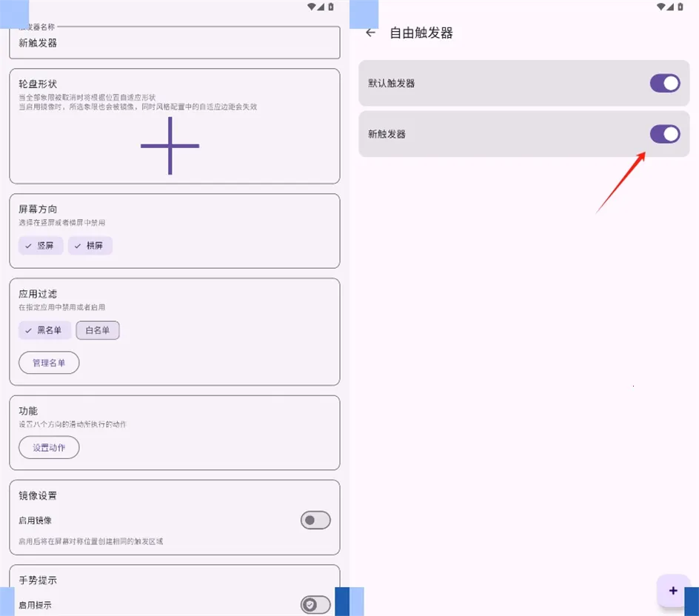Image resolution: width=699 pixels, height=616 pixels.
Task: Select the cross-shaped wheel shape icon
Action: tap(170, 146)
